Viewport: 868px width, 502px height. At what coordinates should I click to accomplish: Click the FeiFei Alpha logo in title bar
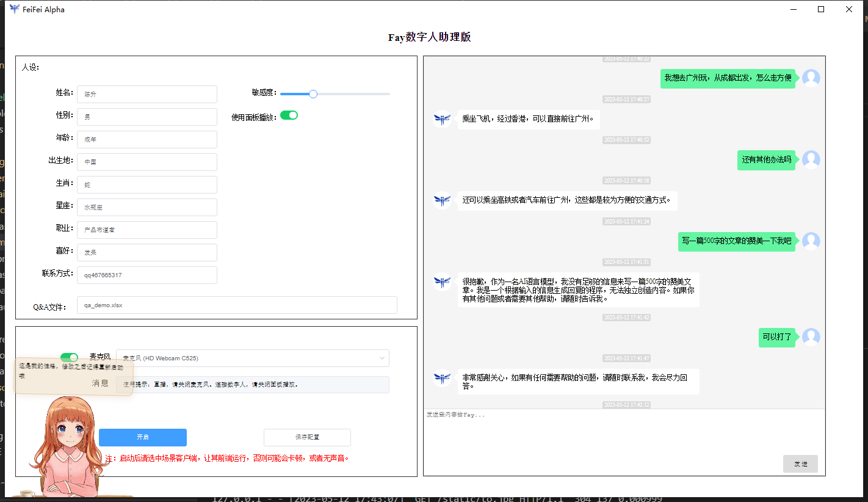click(15, 9)
